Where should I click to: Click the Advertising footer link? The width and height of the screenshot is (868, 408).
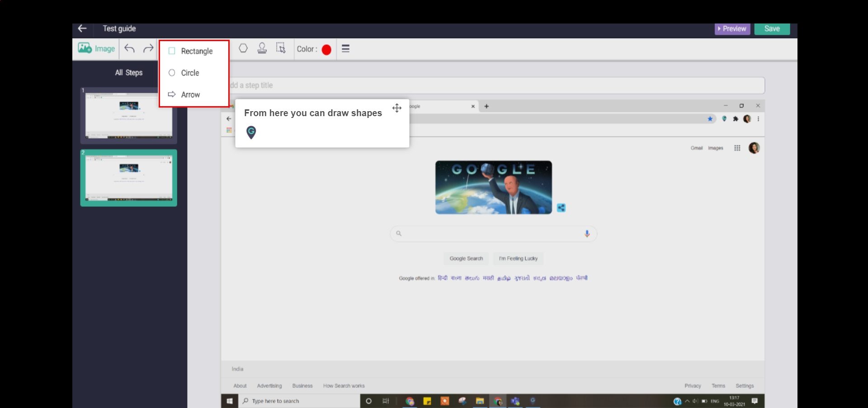pyautogui.click(x=269, y=386)
